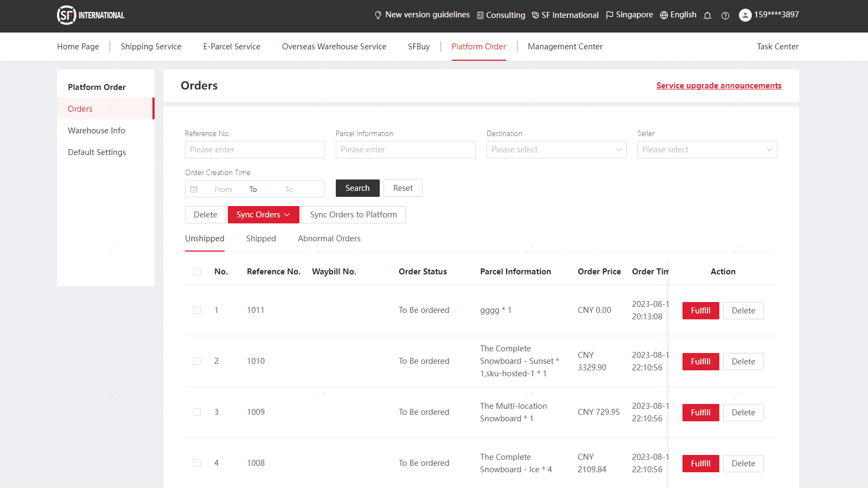Check the checkbox for order 1011

pos(196,310)
